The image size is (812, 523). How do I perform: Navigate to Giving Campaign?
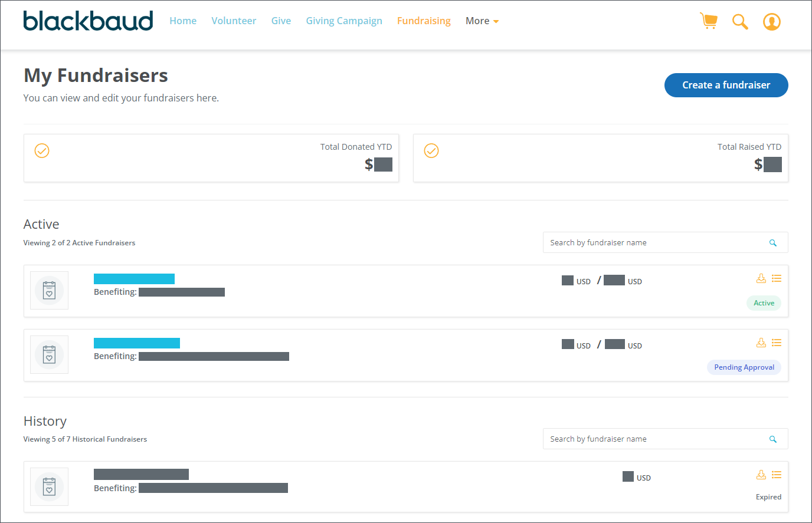tap(344, 21)
